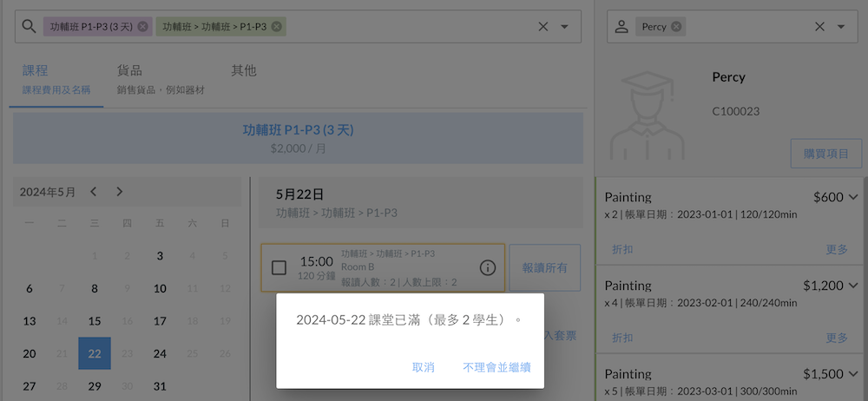
Task: Go to previous month in calendar
Action: [93, 192]
